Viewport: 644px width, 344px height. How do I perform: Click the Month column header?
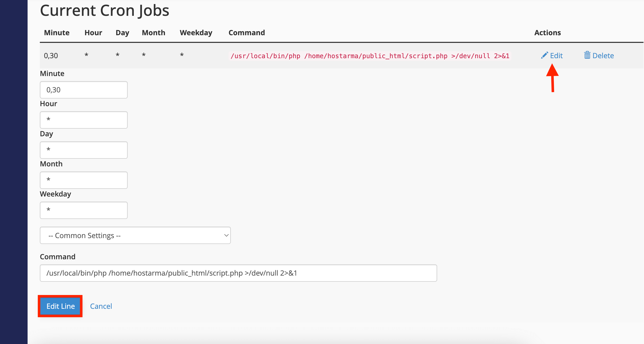[x=153, y=33]
